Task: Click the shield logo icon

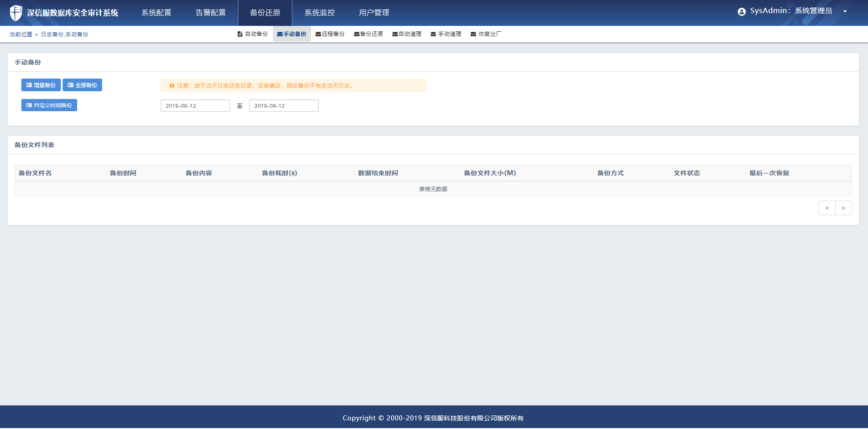Action: click(x=16, y=13)
